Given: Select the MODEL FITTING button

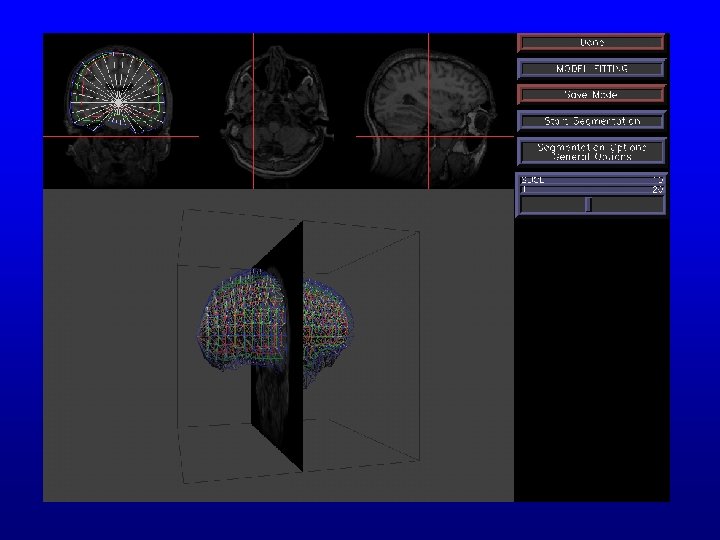Looking at the screenshot, I should pyautogui.click(x=591, y=69).
